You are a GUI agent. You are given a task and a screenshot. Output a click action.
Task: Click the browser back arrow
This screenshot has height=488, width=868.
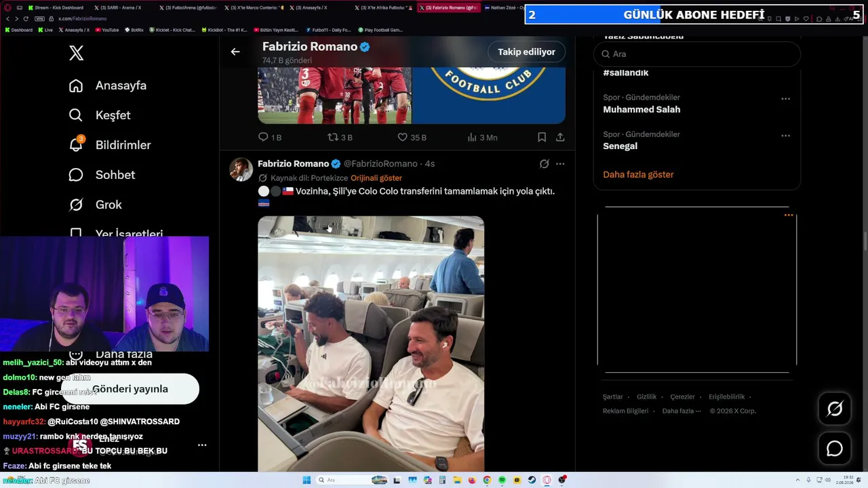click(7, 18)
